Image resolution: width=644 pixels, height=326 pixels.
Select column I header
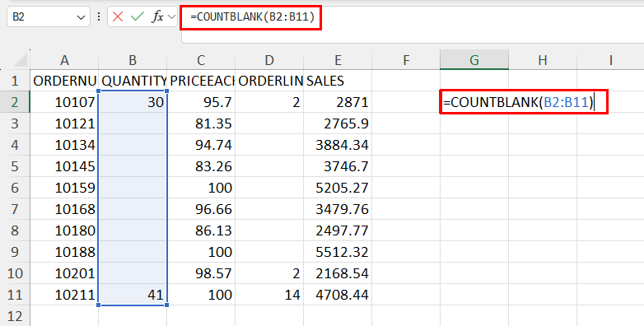pyautogui.click(x=610, y=60)
